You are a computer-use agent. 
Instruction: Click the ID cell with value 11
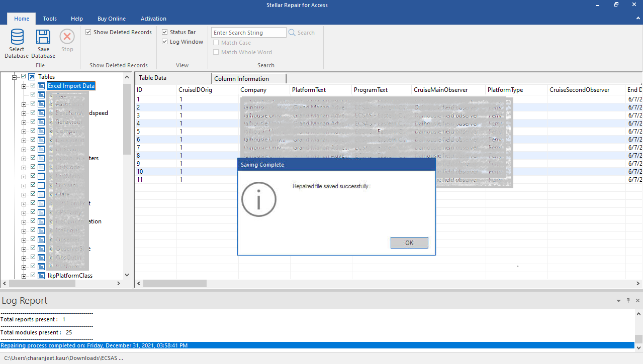click(155, 179)
